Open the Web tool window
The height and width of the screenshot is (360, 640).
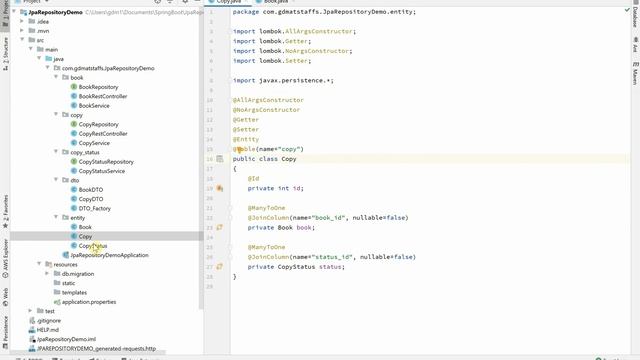[x=5, y=297]
